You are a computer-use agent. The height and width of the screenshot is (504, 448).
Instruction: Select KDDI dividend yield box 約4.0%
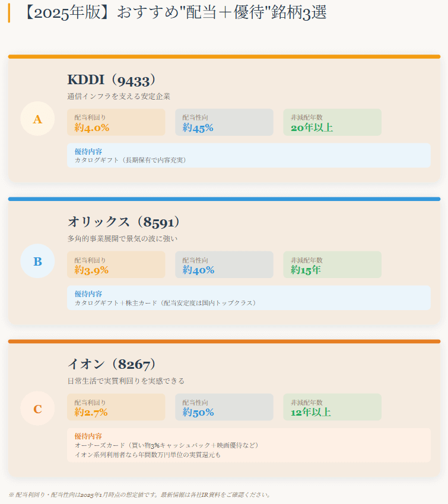(x=116, y=122)
